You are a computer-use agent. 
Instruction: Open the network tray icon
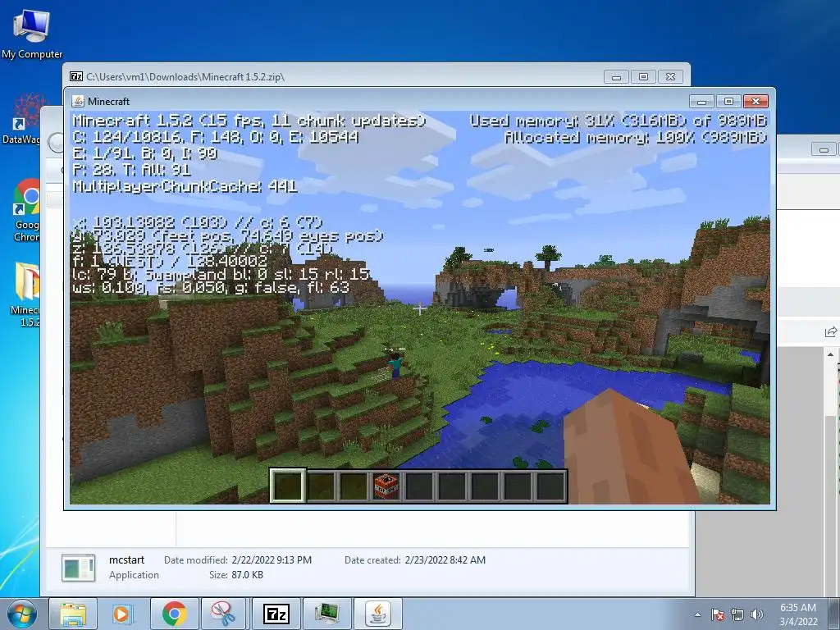pos(737,614)
